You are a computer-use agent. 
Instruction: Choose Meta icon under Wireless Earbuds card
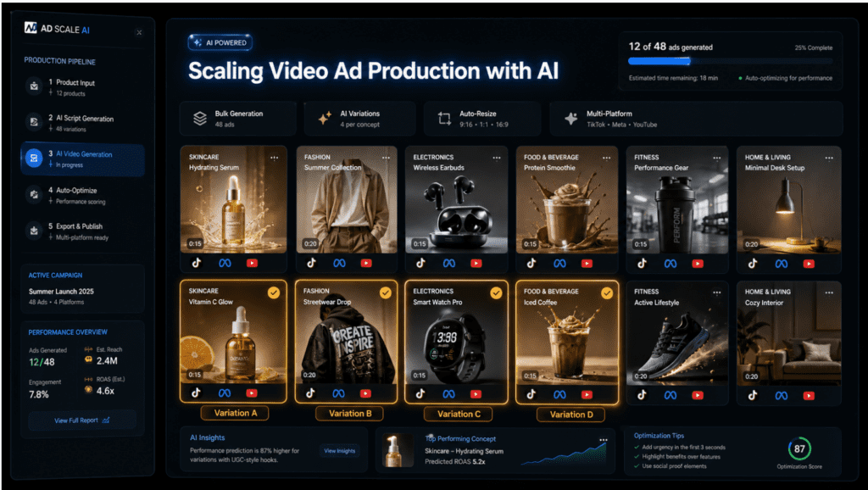point(449,263)
